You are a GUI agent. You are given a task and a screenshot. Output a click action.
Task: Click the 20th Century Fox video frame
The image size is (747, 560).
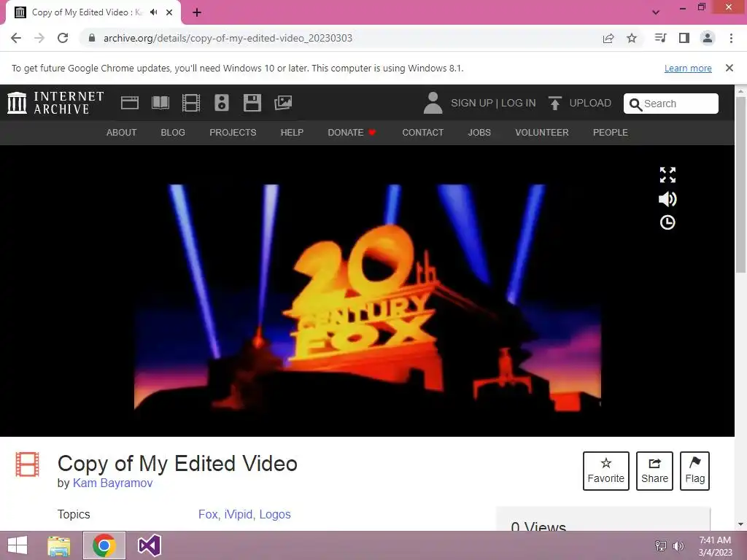tap(368, 297)
